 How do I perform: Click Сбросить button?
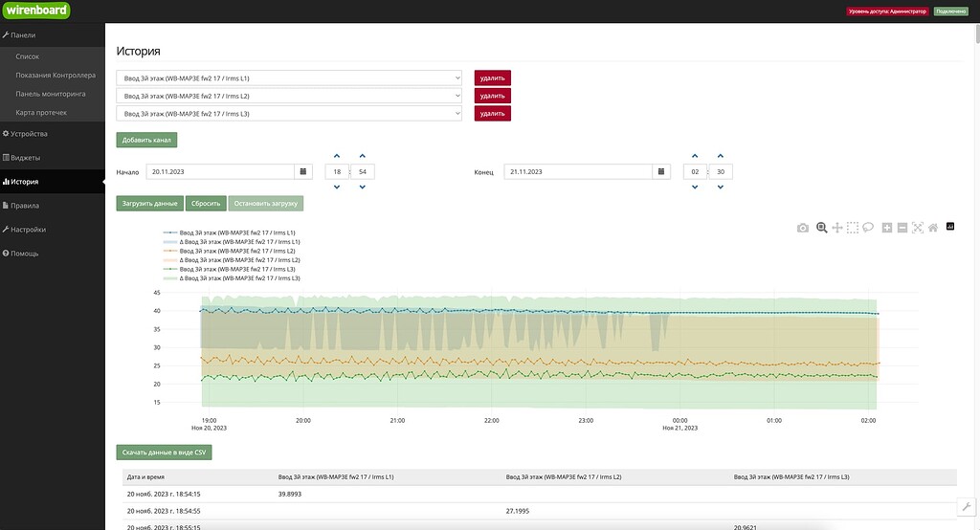pyautogui.click(x=206, y=203)
